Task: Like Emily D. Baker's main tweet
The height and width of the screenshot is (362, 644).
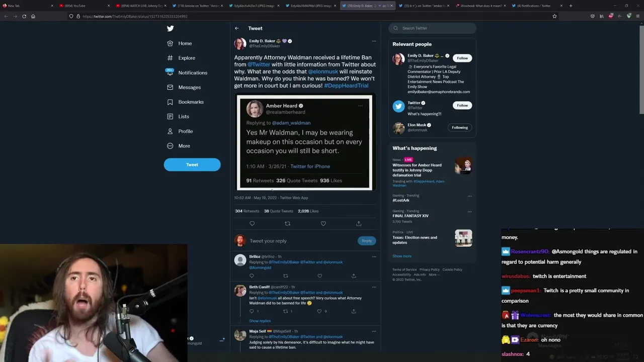Action: [323, 223]
